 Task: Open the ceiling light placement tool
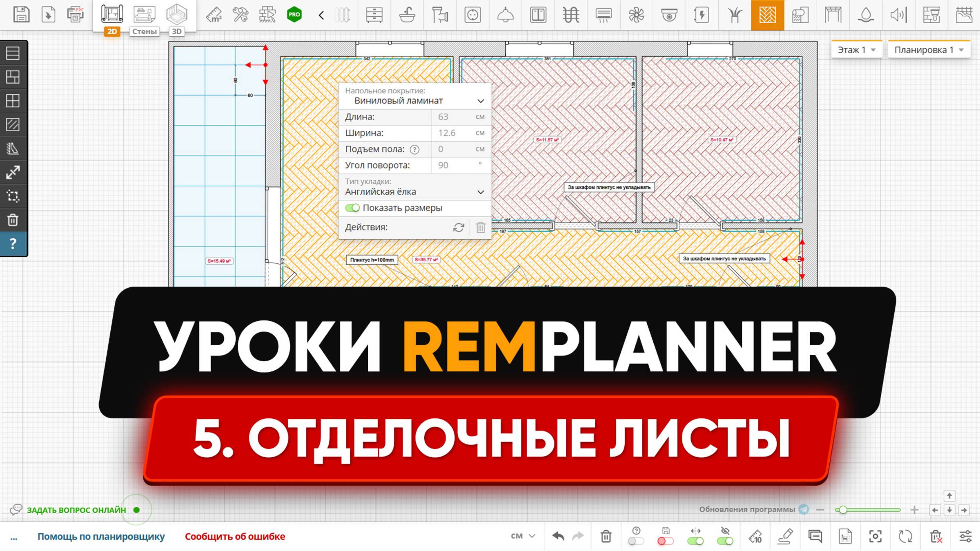[506, 15]
